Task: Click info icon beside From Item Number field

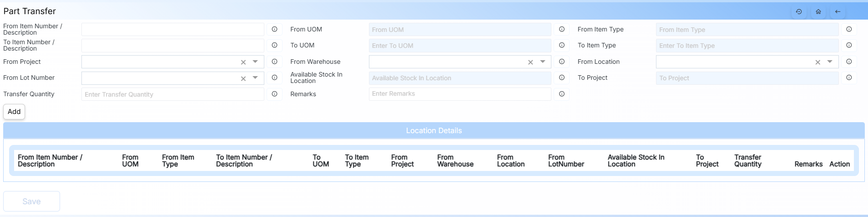Action: click(x=274, y=29)
